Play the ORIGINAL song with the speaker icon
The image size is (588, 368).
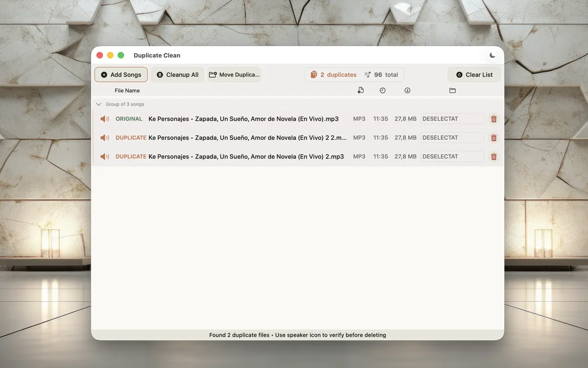click(104, 118)
